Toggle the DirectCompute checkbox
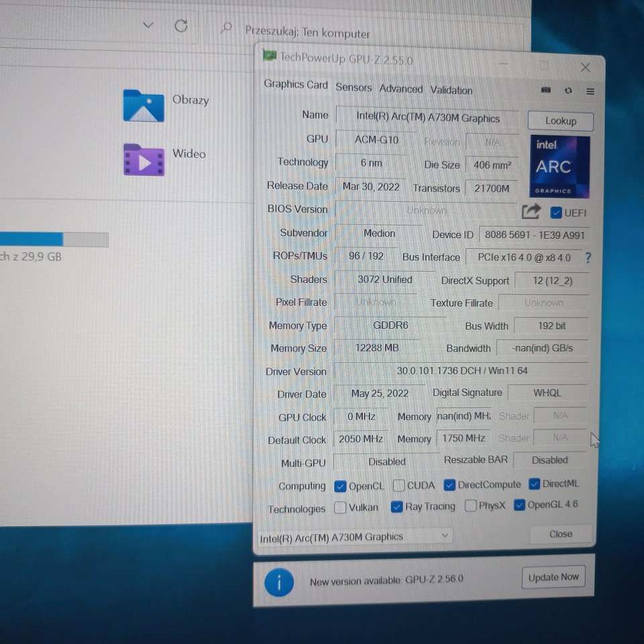This screenshot has height=644, width=644. pos(449,485)
